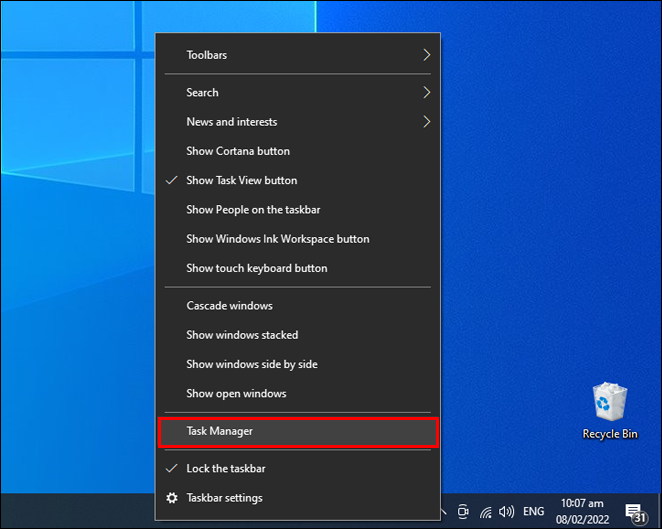Screen dimensions: 662x529
Task: Enable Show Windows Ink Workspace button
Action: (x=298, y=239)
